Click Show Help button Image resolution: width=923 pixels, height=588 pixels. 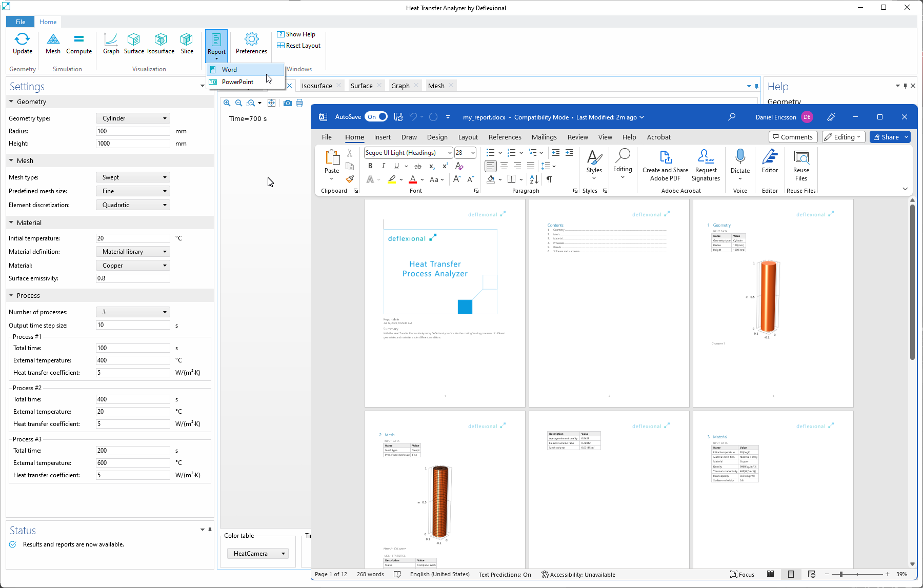coord(296,34)
